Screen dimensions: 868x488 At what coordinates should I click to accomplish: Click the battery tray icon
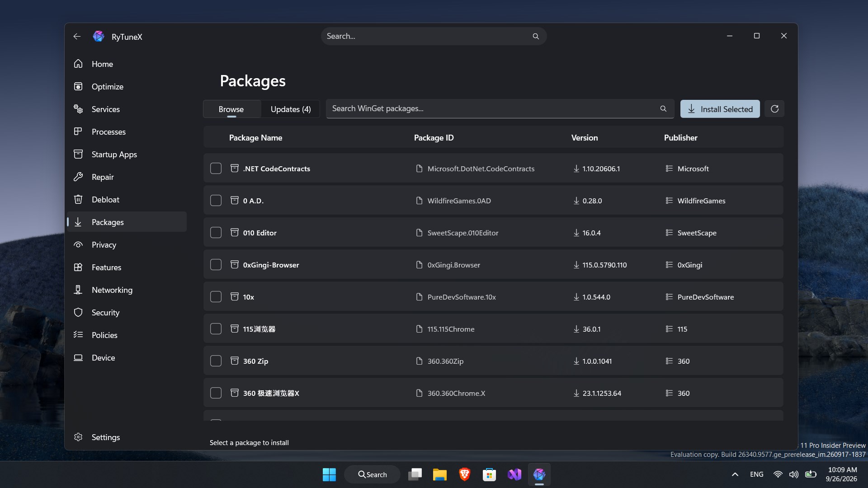811,474
